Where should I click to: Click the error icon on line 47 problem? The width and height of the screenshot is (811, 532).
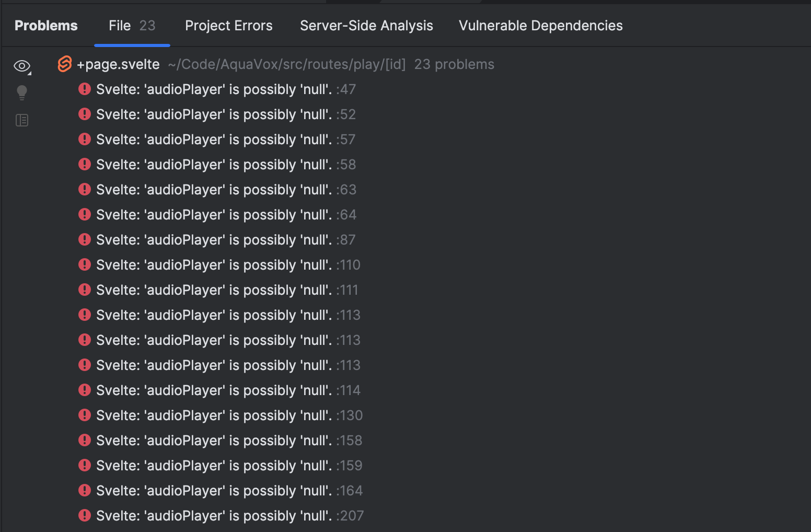84,89
